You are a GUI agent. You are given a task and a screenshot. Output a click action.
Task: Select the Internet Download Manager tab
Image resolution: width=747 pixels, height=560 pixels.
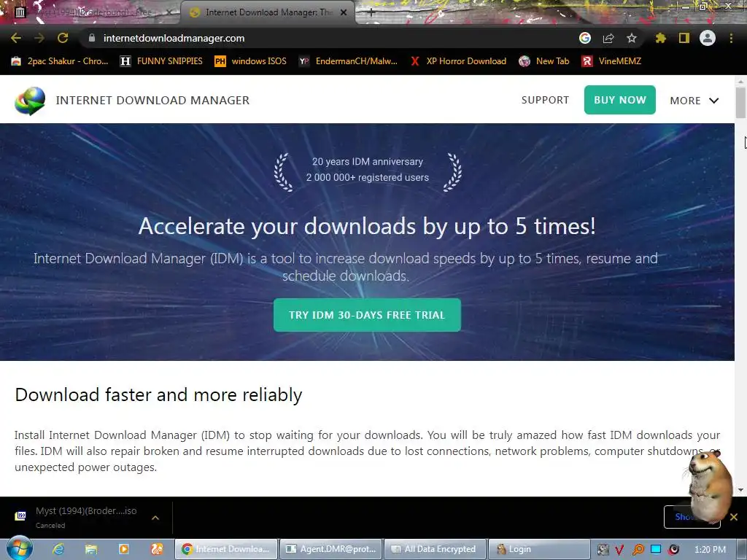pos(267,12)
